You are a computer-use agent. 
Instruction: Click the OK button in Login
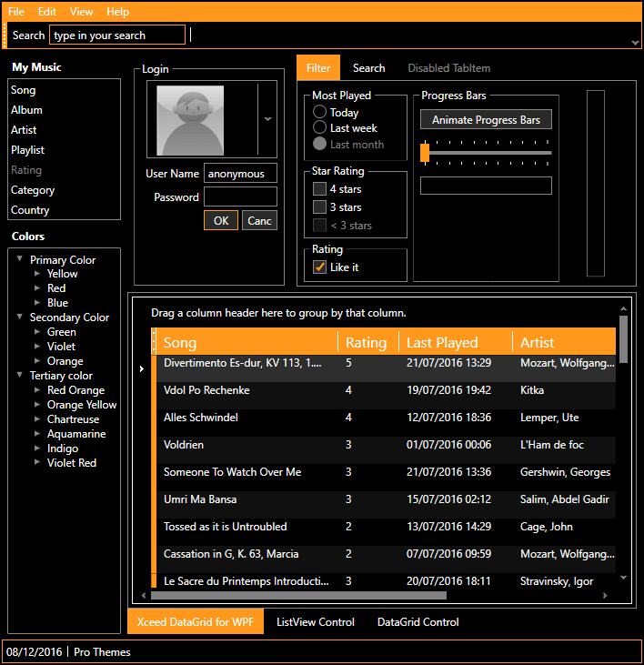[x=221, y=221]
